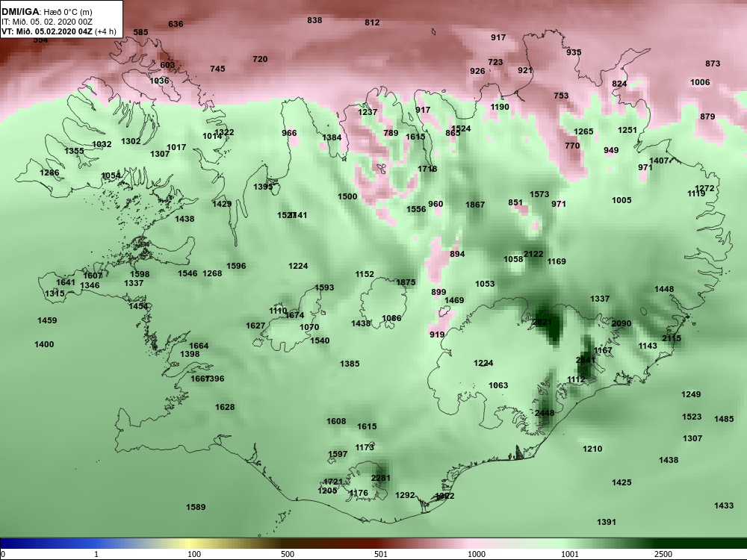Click the map value 1589
The width and height of the screenshot is (747, 560).
coord(196,507)
